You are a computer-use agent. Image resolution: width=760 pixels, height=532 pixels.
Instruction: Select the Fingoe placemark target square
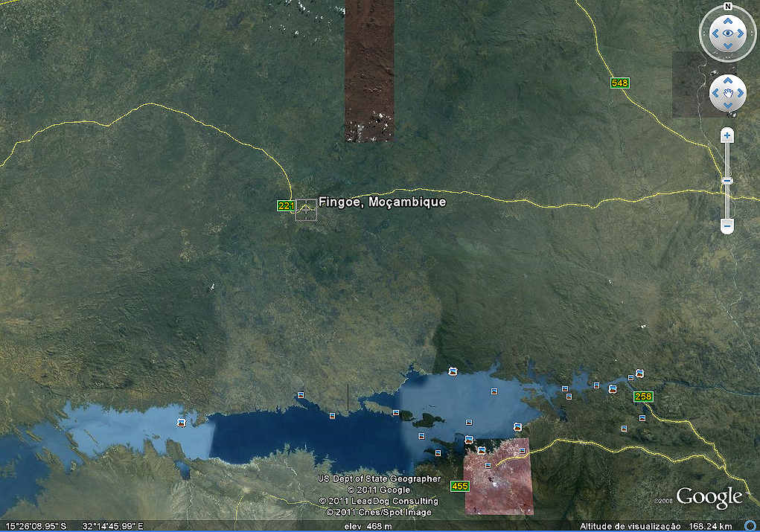click(x=306, y=211)
